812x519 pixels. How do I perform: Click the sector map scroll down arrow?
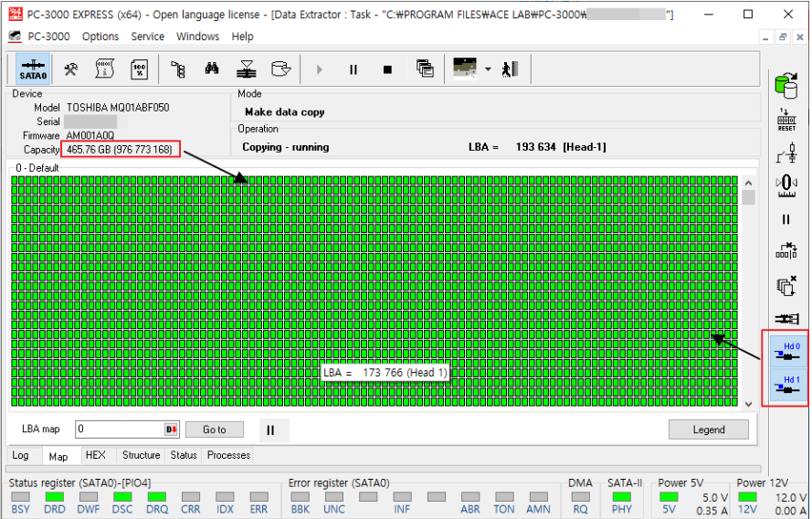coord(748,405)
